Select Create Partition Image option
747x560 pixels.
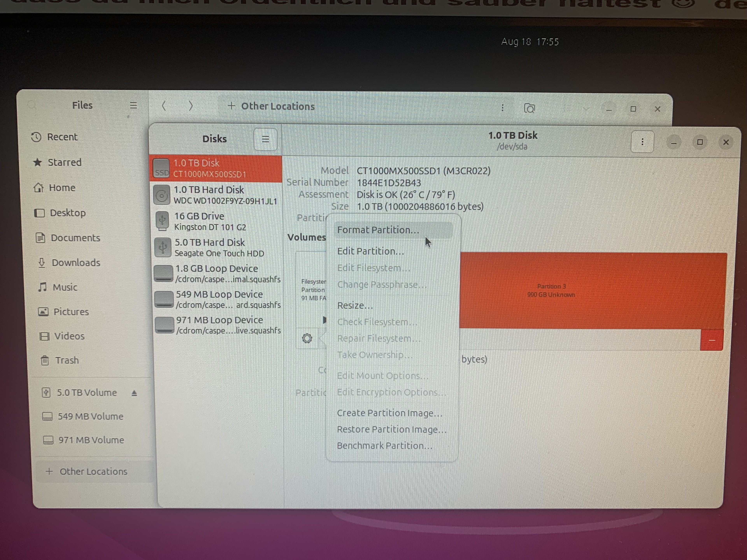pos(389,413)
